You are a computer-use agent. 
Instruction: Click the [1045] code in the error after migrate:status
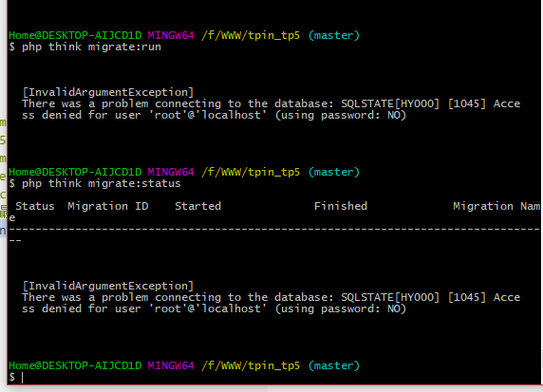(x=467, y=297)
